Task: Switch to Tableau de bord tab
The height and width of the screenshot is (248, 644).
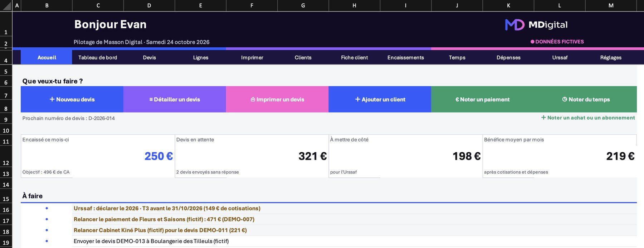Action: click(98, 57)
